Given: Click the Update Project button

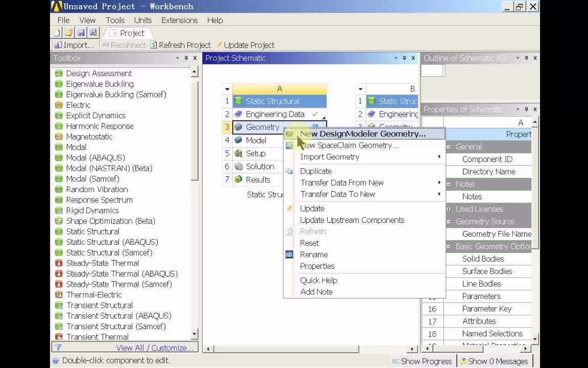Looking at the screenshot, I should pos(245,45).
